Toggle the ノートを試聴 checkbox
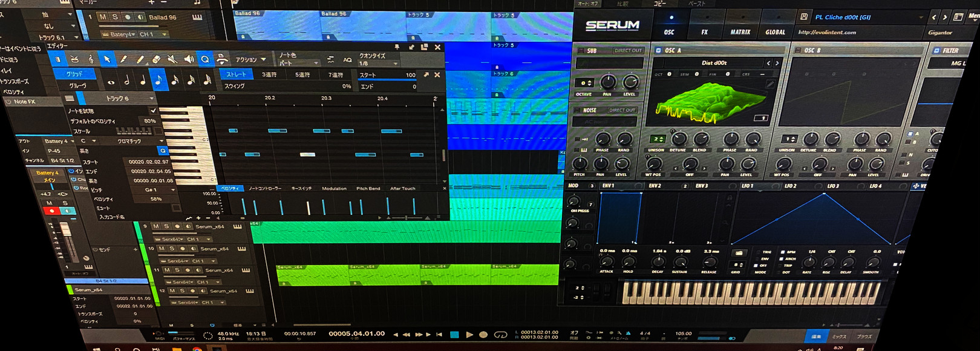Viewport: 980px width, 351px height. [x=153, y=111]
